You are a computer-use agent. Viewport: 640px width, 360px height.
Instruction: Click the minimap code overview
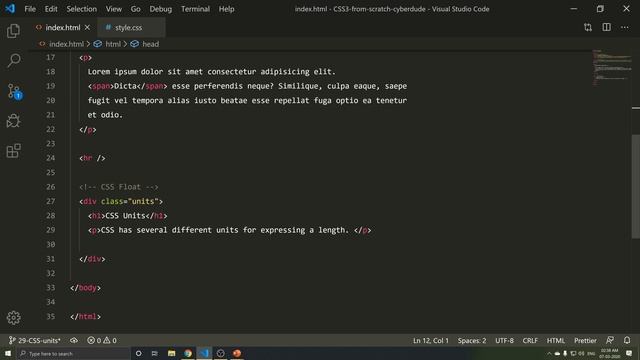(611, 67)
